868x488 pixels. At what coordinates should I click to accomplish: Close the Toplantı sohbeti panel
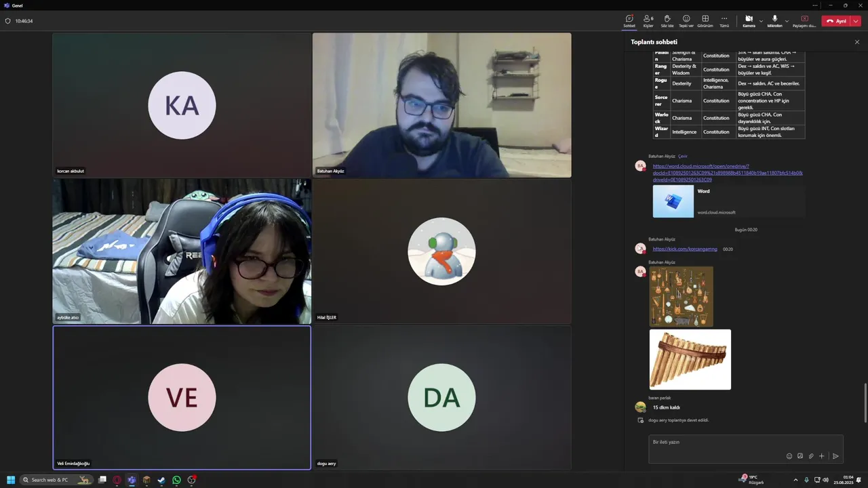click(x=856, y=42)
